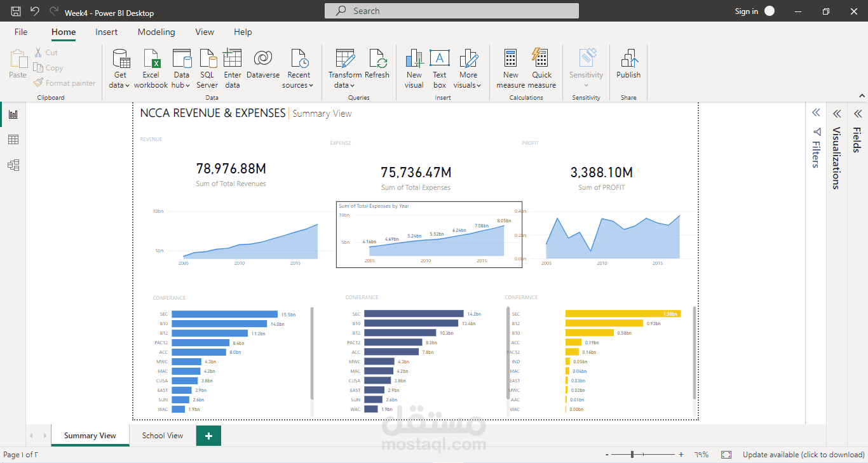The height and width of the screenshot is (463, 868).
Task: Publish the report
Action: coord(628,64)
